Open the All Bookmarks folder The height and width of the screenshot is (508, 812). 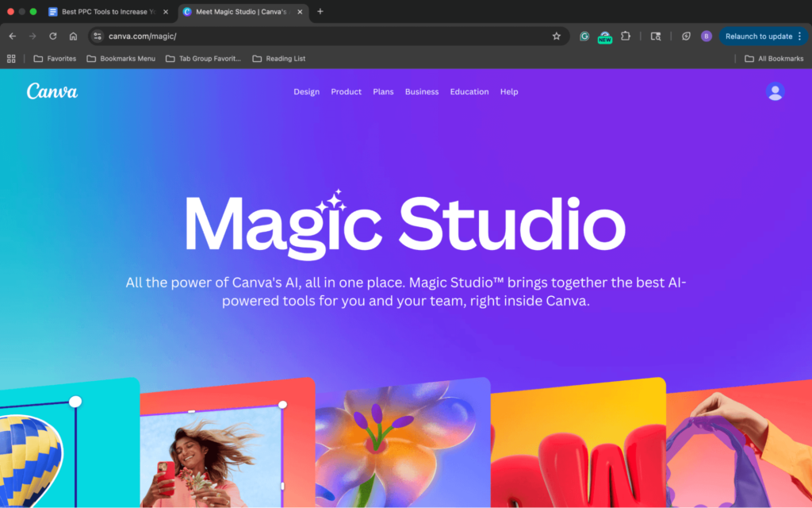774,59
